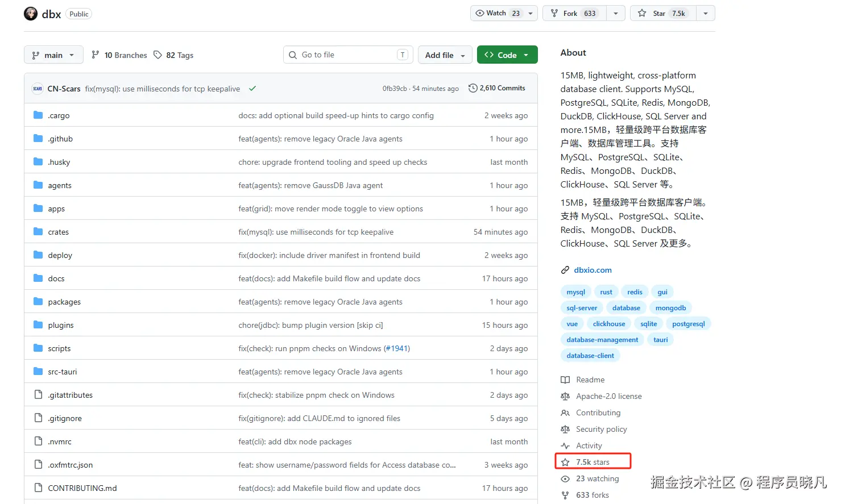Screen dimensions: 841x504
Task: Click the Contributing people icon
Action: (x=565, y=413)
